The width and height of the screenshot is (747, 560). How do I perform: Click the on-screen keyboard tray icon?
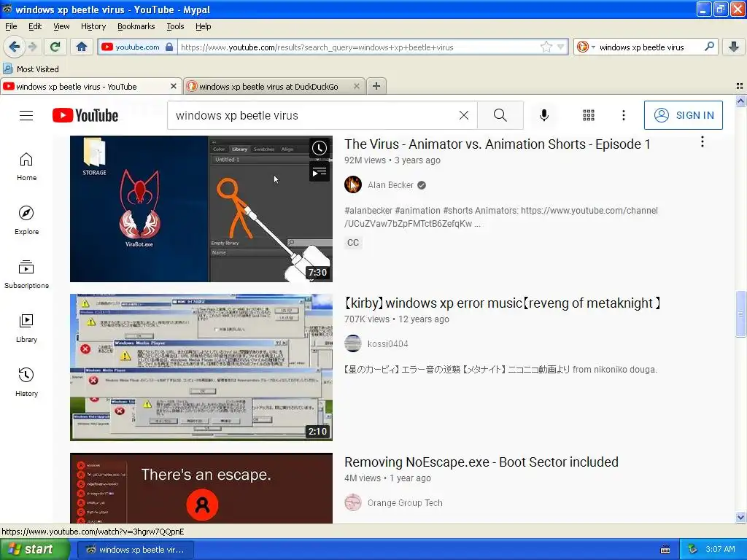[665, 550]
